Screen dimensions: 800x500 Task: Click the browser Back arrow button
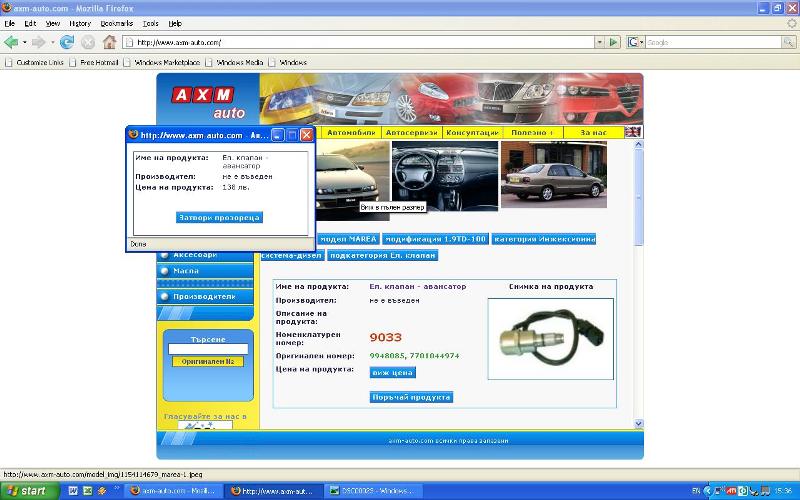pyautogui.click(x=12, y=42)
